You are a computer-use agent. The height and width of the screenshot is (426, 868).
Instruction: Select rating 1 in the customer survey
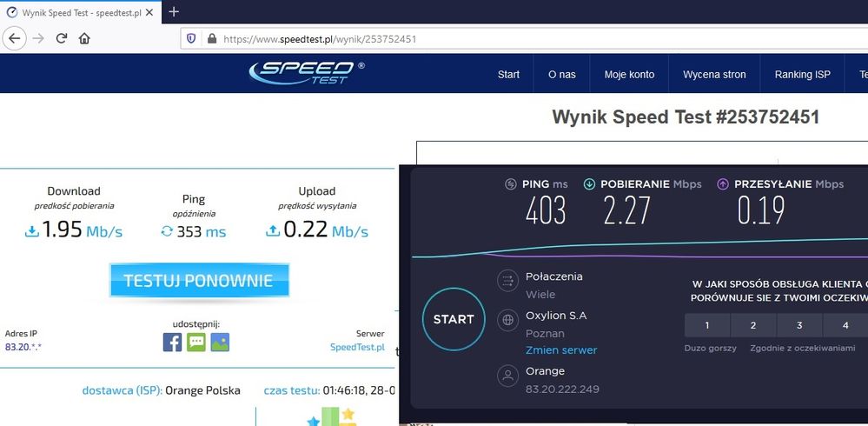(707, 326)
